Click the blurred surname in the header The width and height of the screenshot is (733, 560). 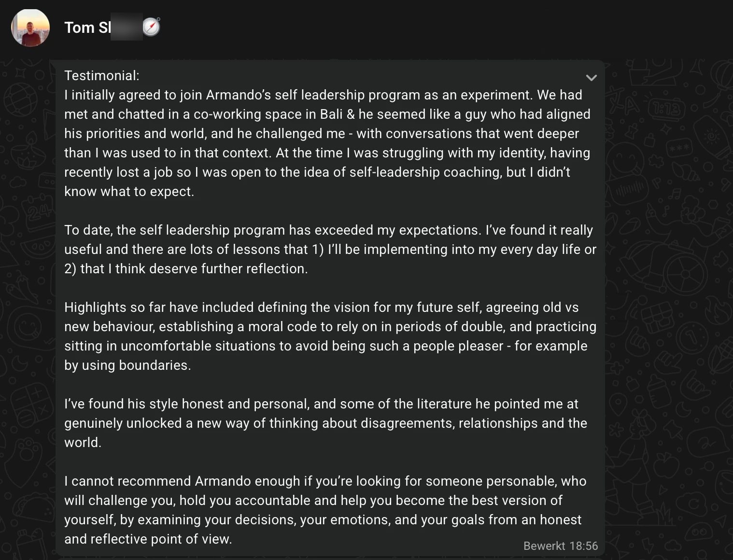[x=127, y=28]
